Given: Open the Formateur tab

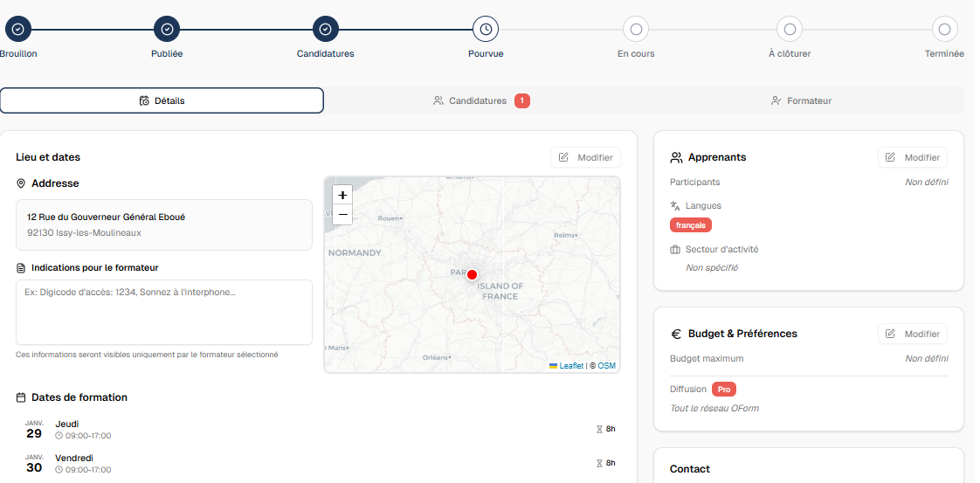Looking at the screenshot, I should [x=801, y=100].
